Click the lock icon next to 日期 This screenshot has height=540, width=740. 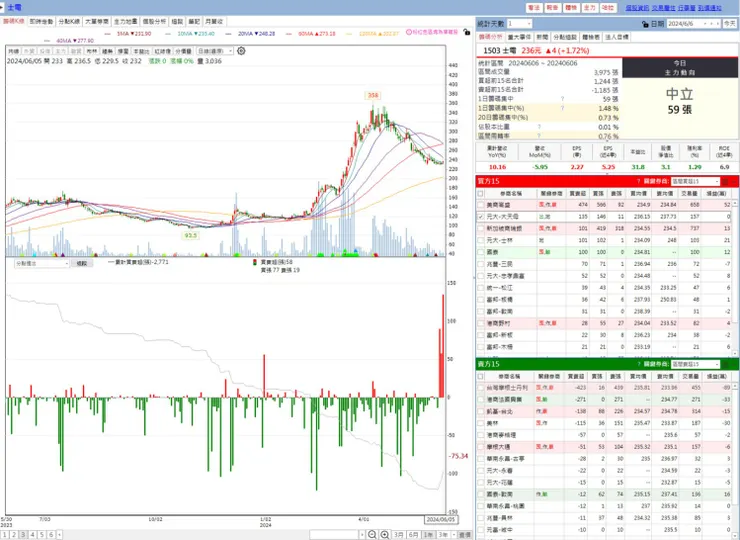pyautogui.click(x=645, y=24)
